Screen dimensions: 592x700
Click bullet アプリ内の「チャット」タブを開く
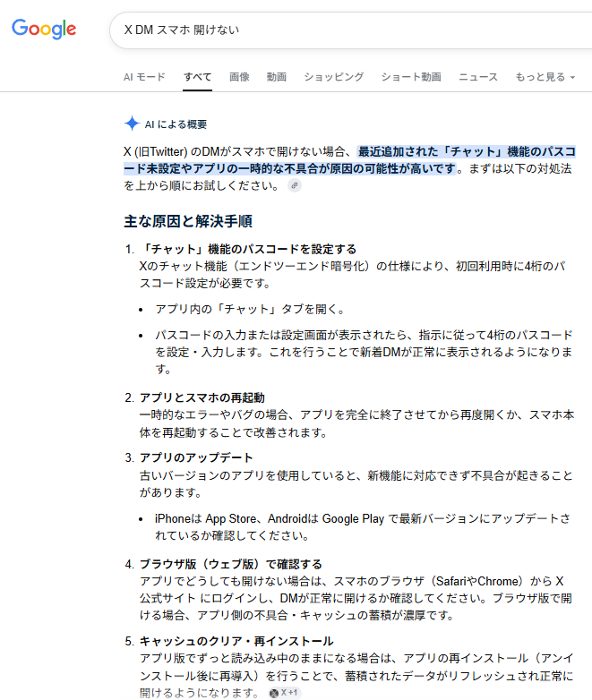[x=250, y=309]
